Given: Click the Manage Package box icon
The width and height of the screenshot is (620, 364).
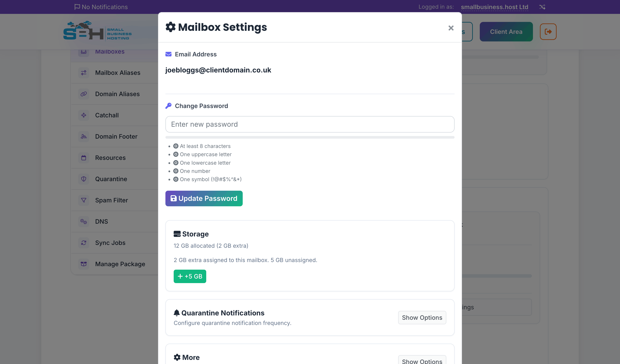Looking at the screenshot, I should tap(84, 264).
